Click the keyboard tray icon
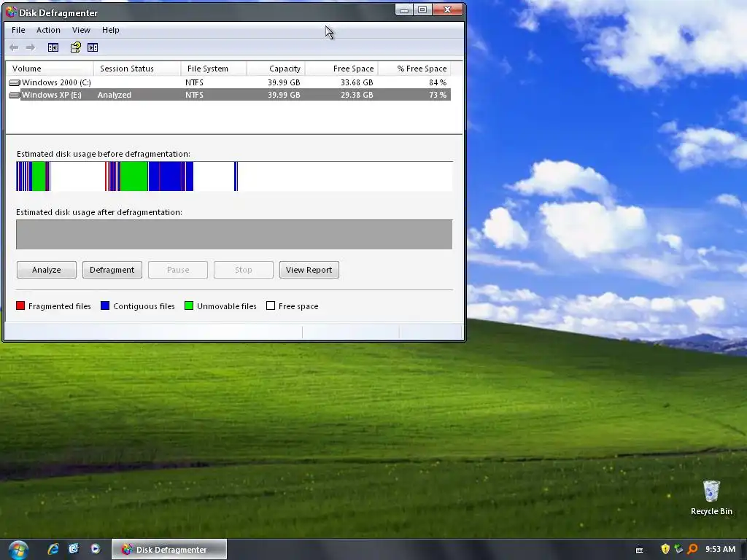 [639, 550]
